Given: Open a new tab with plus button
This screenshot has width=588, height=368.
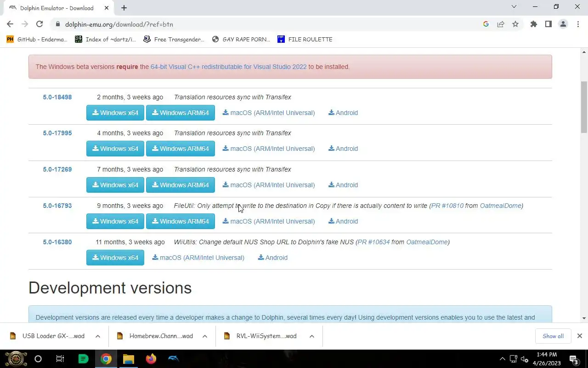Looking at the screenshot, I should tap(124, 8).
